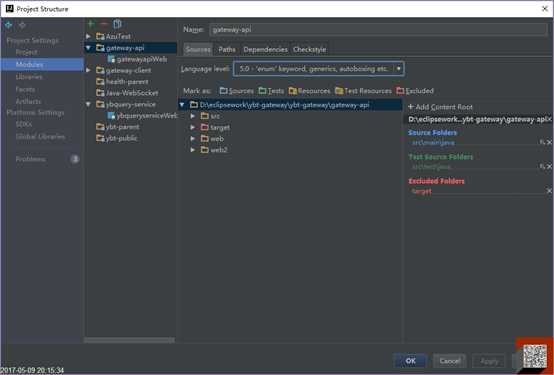Close the Project Structure dialog
This screenshot has width=554, height=375.
(544, 9)
